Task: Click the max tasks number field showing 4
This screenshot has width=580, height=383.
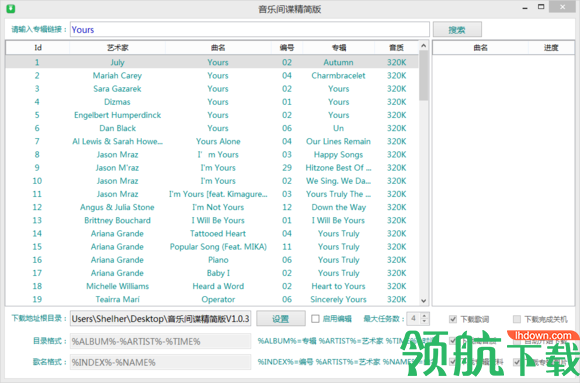Action: coord(414,319)
